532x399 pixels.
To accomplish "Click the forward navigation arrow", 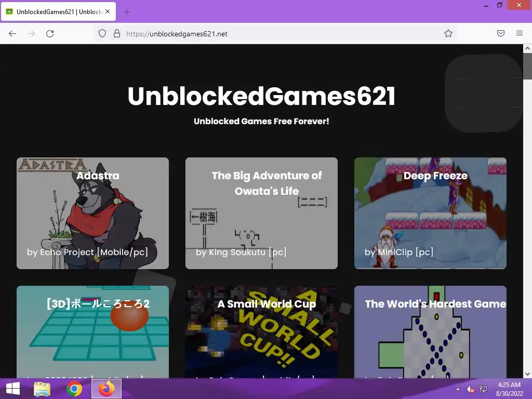I will click(31, 34).
